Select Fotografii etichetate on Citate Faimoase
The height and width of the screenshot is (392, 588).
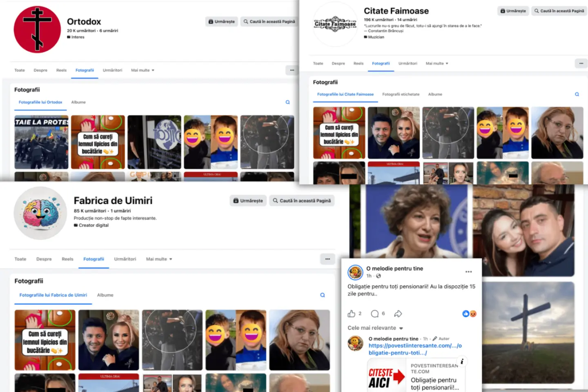(401, 94)
